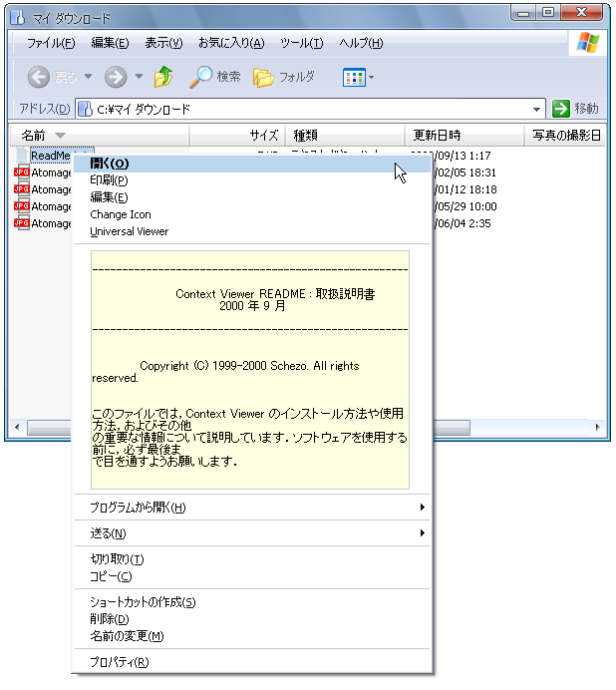Choose Change Icon context entry
This screenshot has height=690, width=616.
252,214
